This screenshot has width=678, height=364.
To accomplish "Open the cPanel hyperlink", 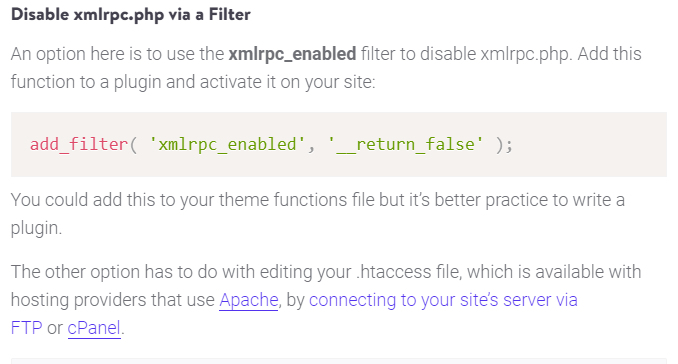I will pos(94,328).
